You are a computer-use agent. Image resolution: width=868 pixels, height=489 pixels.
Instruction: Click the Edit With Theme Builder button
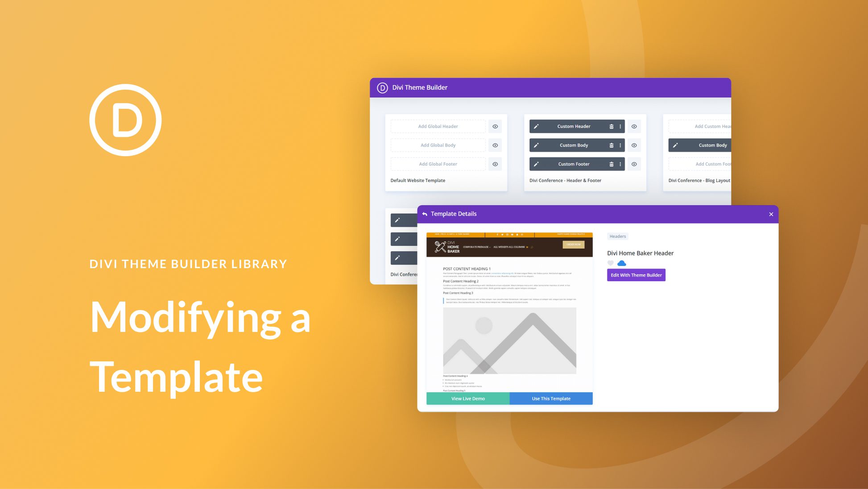(x=636, y=275)
